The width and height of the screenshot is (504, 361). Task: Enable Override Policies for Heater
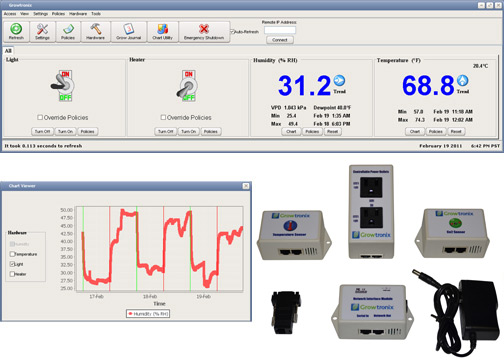pyautogui.click(x=163, y=117)
